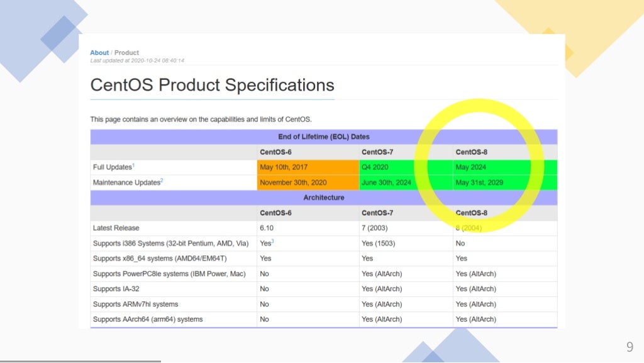Click the Maintenance Updates row label
This screenshot has height=363, width=644.
tap(126, 182)
